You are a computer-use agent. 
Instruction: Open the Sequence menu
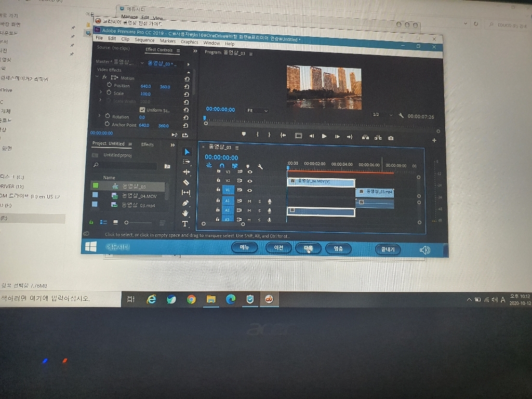tap(144, 39)
